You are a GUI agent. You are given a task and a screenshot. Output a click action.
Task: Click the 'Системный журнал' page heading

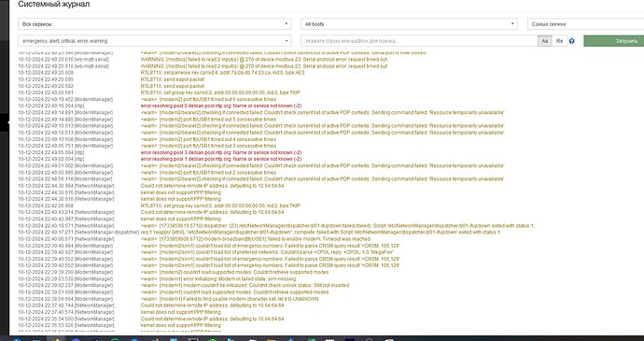(x=54, y=5)
